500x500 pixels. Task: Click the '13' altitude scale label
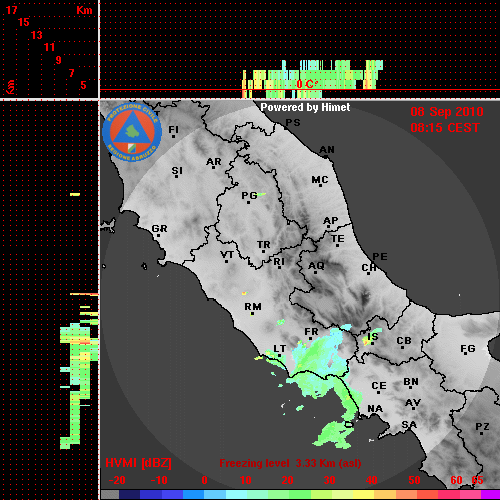[37, 35]
